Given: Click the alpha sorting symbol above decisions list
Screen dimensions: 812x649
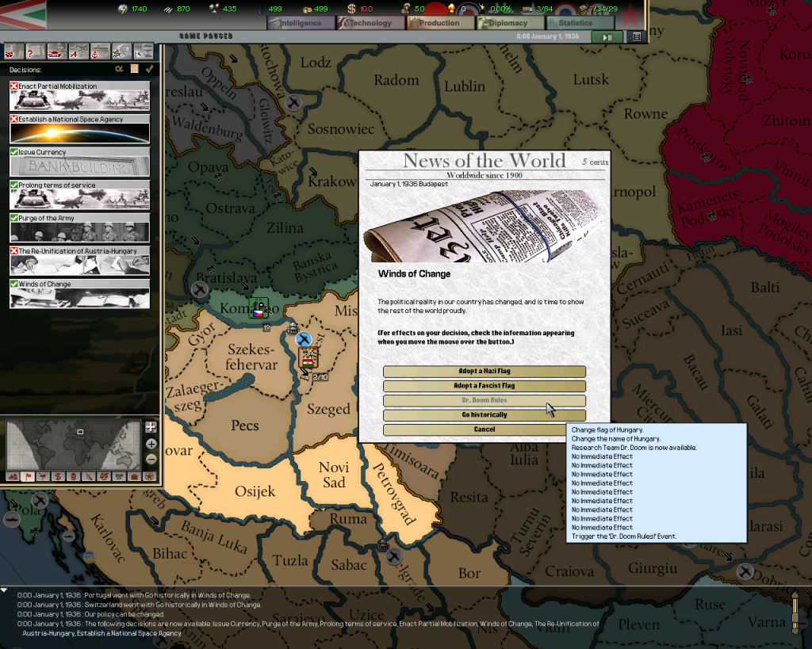Looking at the screenshot, I should (x=119, y=69).
